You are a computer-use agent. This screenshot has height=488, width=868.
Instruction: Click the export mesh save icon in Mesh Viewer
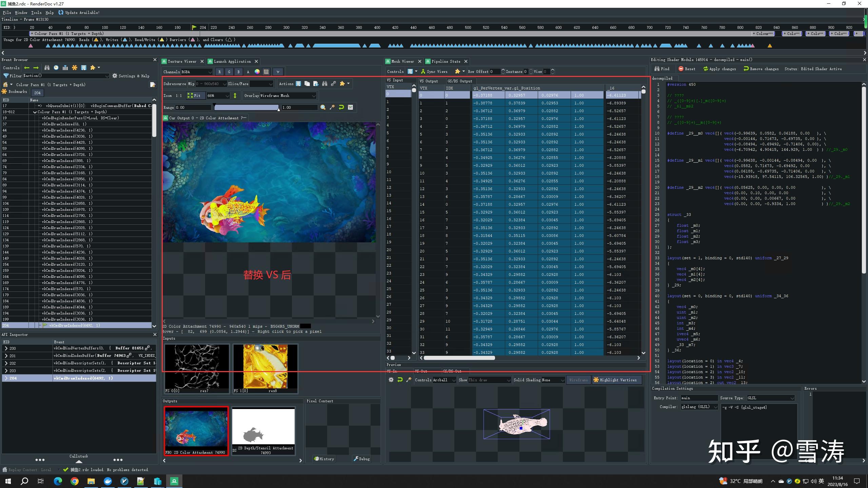click(410, 72)
